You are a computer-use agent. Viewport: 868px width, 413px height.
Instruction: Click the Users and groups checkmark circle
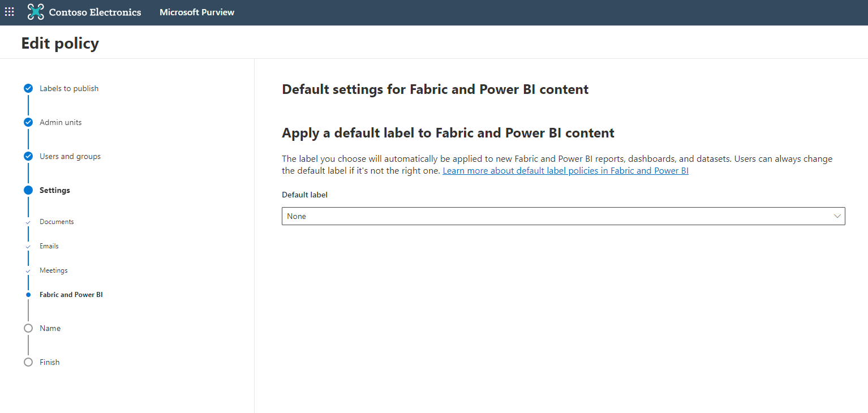28,156
